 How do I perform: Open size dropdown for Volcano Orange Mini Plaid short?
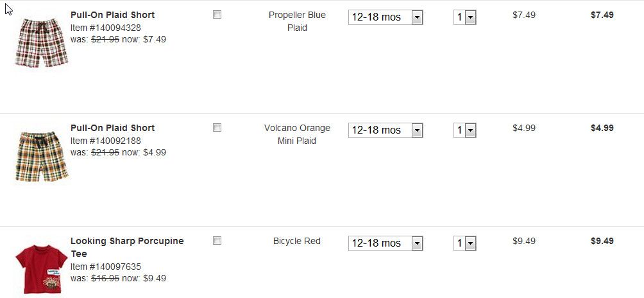(386, 130)
